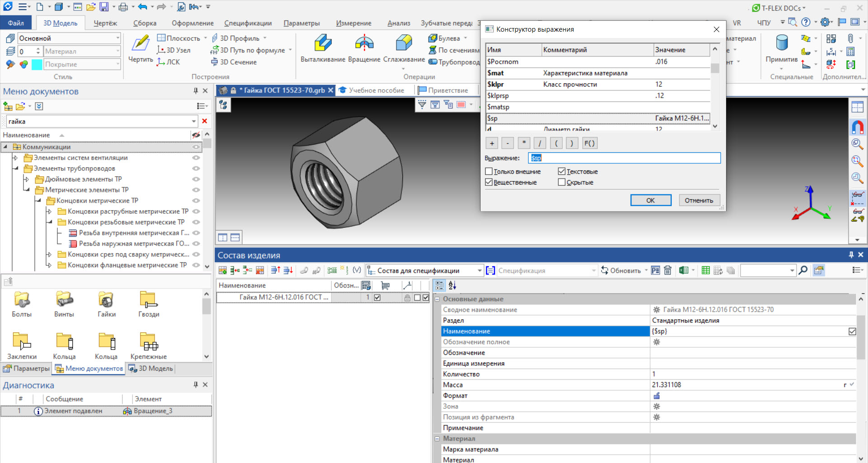Click the F() function button
Screen dimensions: 868x463
click(x=589, y=143)
